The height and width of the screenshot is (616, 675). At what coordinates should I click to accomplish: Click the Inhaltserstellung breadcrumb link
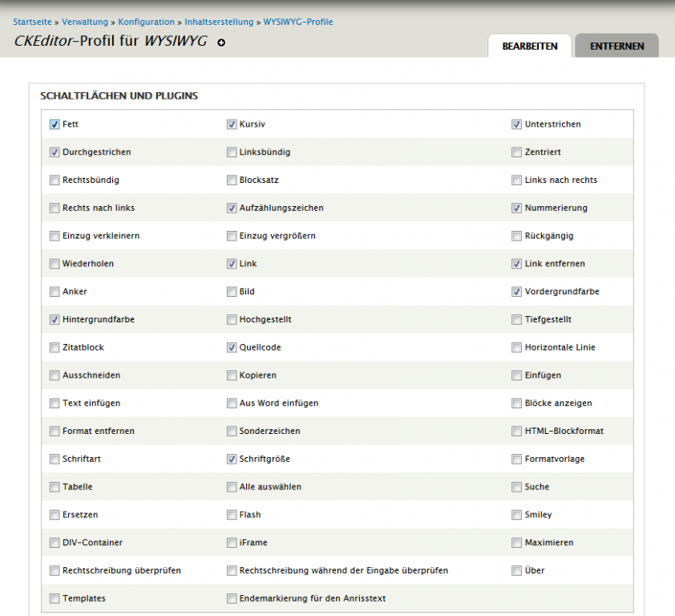(x=219, y=22)
